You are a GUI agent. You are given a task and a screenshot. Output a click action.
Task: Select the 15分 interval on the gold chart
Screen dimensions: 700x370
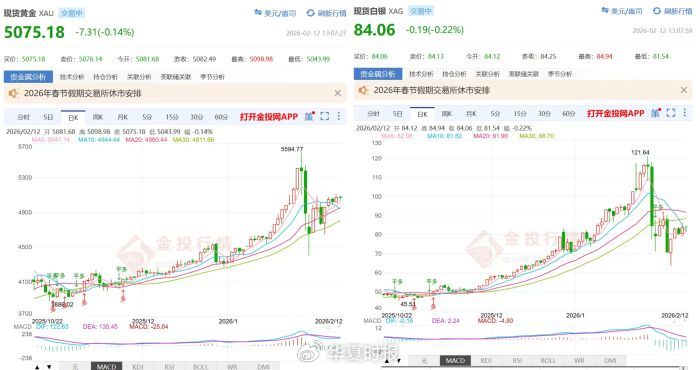[172, 117]
